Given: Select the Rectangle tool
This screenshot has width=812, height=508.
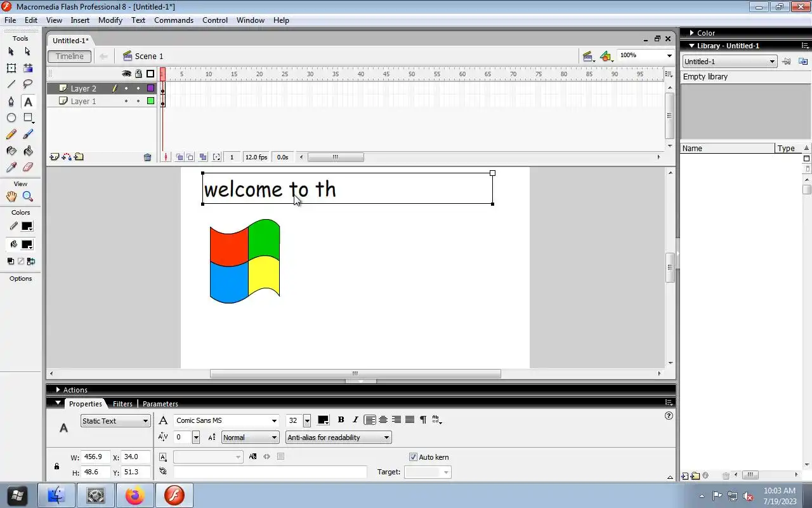Looking at the screenshot, I should coord(27,118).
